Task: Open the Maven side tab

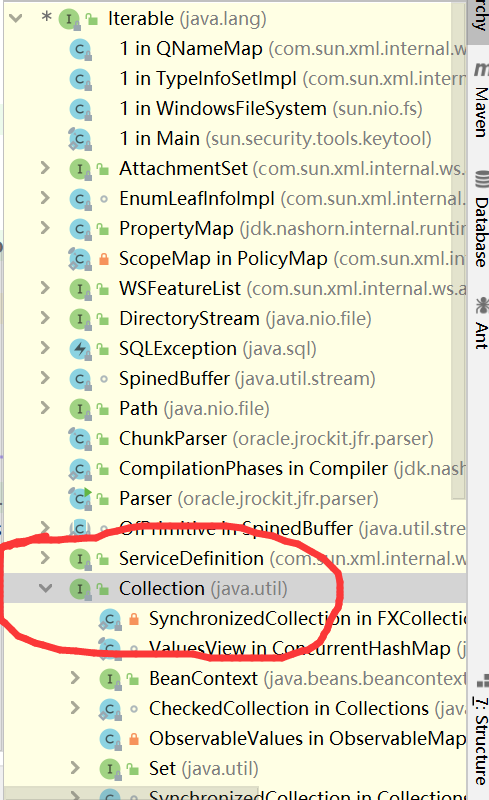Action: click(481, 99)
